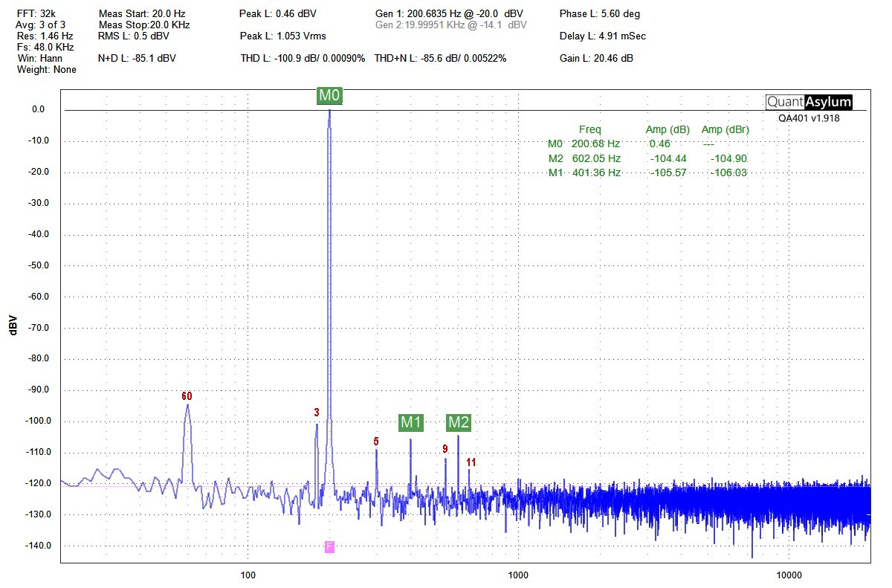Screen dimensions: 892x588
Task: Click the pink F fundamental marker
Action: [x=329, y=547]
